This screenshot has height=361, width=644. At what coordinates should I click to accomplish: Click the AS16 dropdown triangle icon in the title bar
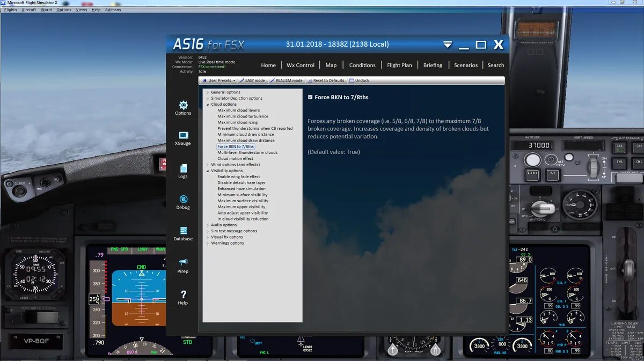447,45
